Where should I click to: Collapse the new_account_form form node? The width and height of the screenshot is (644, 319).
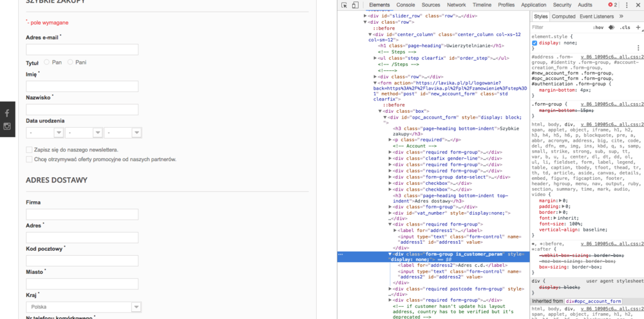tap(375, 82)
